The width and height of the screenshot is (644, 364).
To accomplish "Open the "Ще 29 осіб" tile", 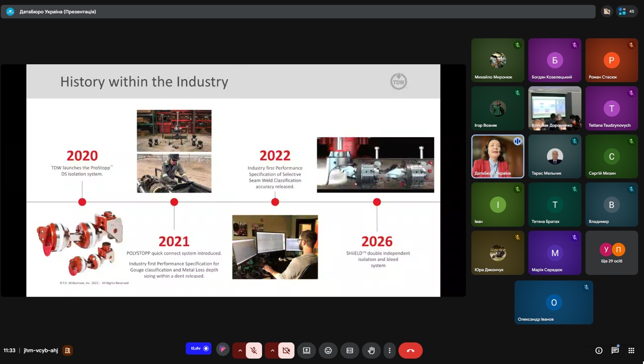I will pyautogui.click(x=611, y=253).
